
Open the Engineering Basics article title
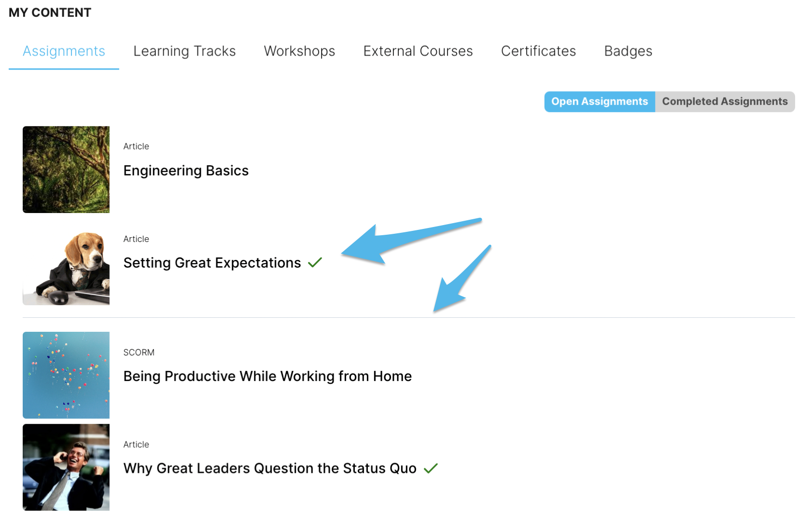pyautogui.click(x=186, y=170)
